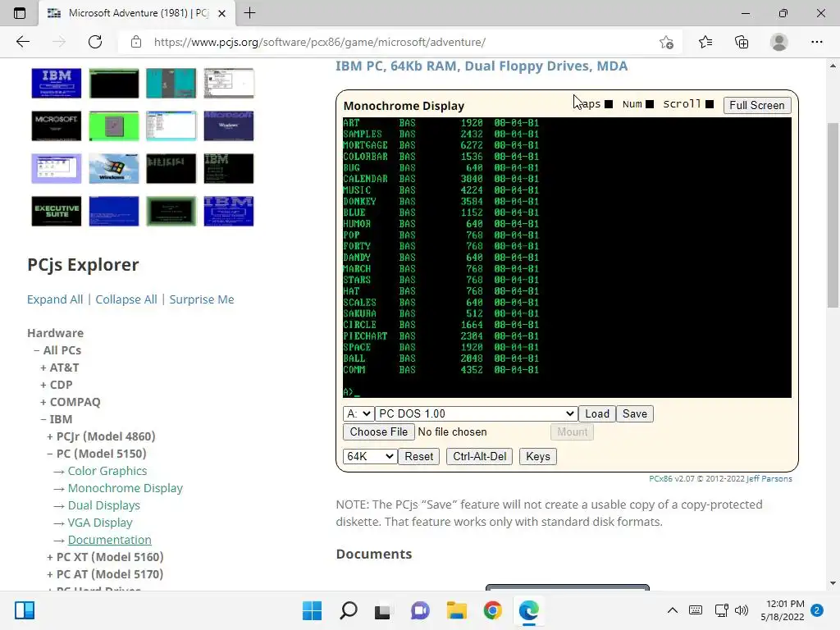Click the Choose File button
The height and width of the screenshot is (630, 840).
coord(379,431)
